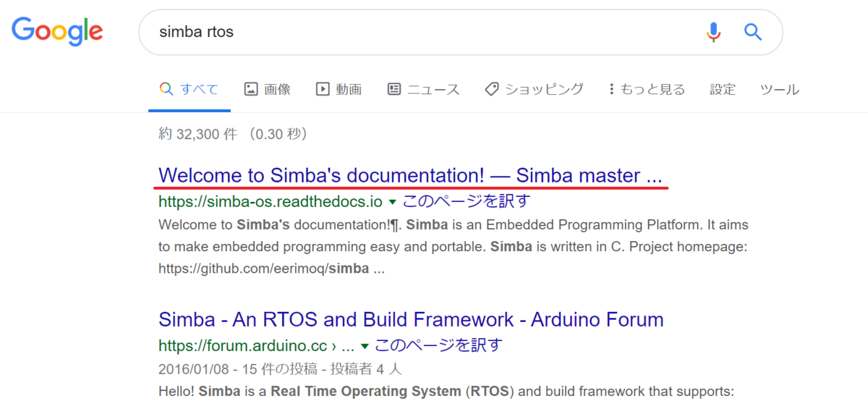The width and height of the screenshot is (868, 401).
Task: Expand dropdown arrow beside readthedocs.io URL
Action: point(393,201)
